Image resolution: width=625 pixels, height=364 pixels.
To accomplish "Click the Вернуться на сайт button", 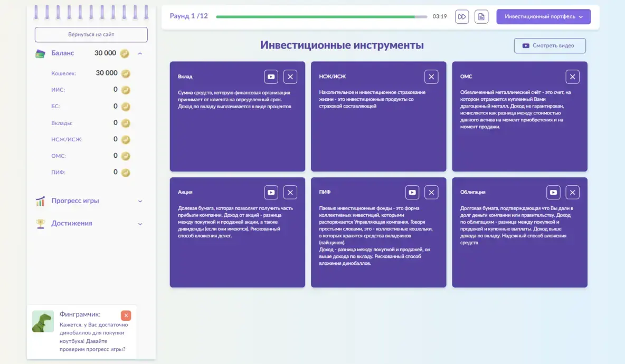I will point(91,35).
